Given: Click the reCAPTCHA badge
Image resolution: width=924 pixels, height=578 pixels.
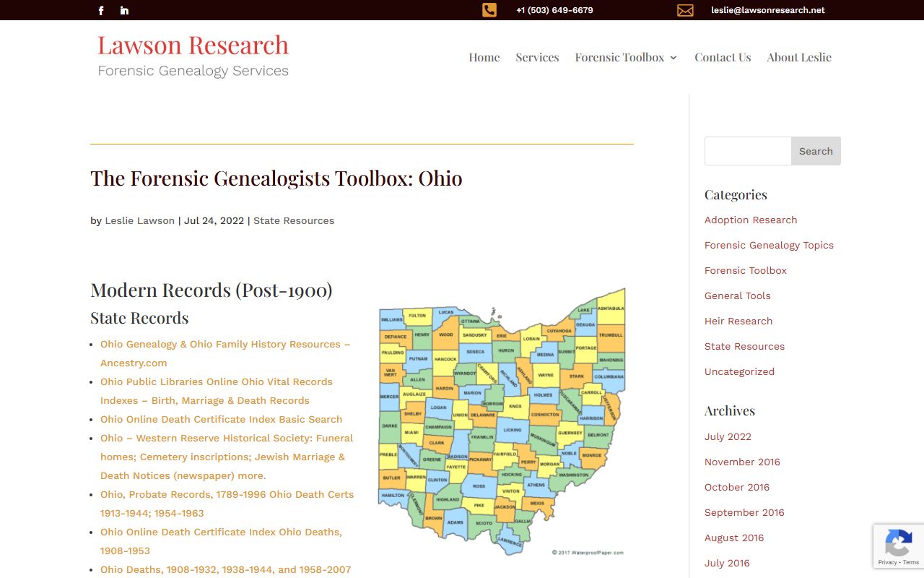Looking at the screenshot, I should (899, 546).
